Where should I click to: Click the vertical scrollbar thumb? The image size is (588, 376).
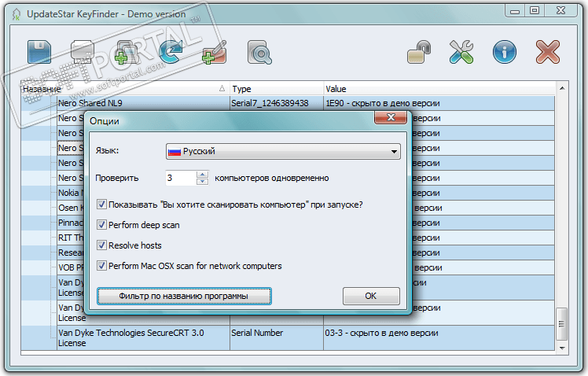[561, 324]
